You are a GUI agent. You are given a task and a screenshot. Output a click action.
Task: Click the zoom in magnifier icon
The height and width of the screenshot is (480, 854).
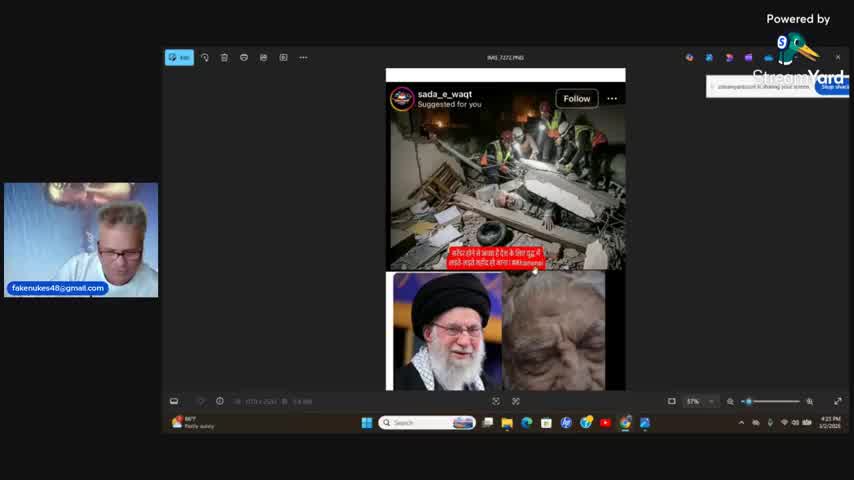tap(810, 401)
